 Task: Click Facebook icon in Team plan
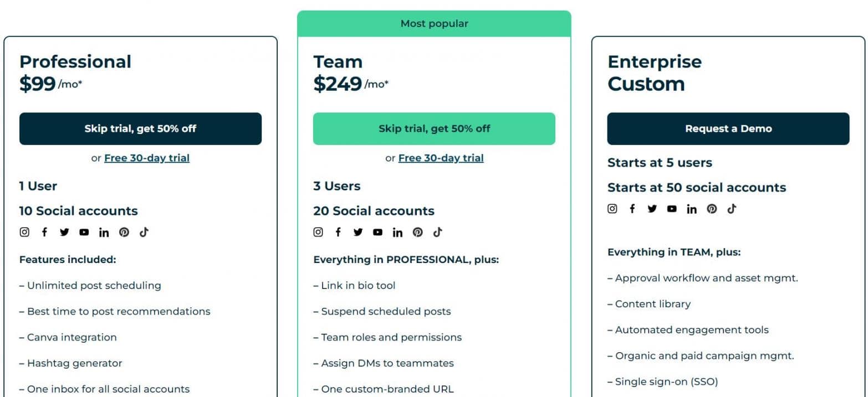point(338,233)
